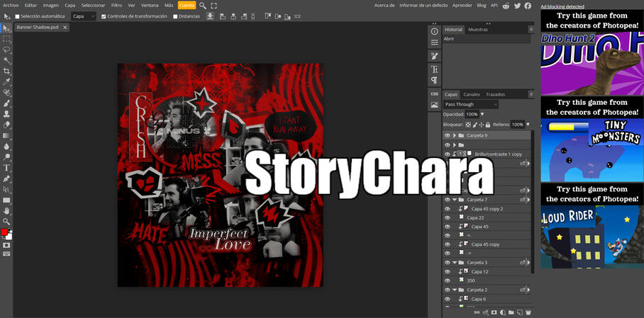This screenshot has width=644, height=318.
Task: Open the Reddit icon link
Action: coord(506,5)
